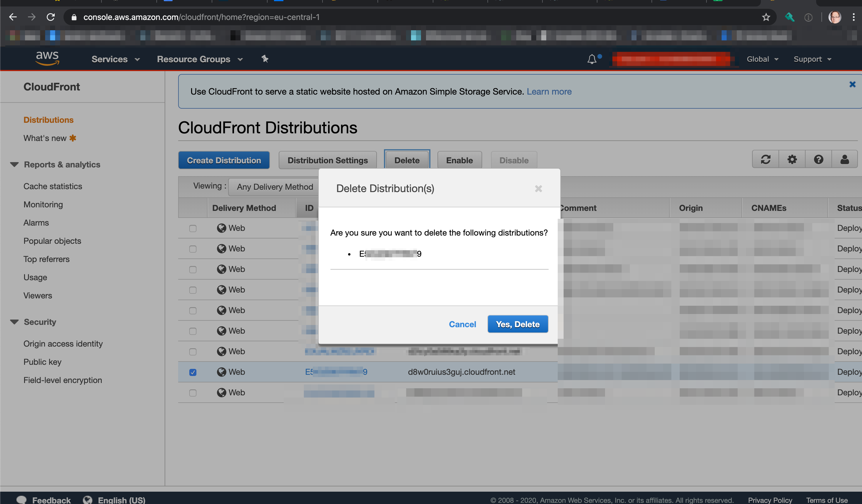Click the browser forward arrow
Screen dimensions: 862x504
tap(32, 17)
